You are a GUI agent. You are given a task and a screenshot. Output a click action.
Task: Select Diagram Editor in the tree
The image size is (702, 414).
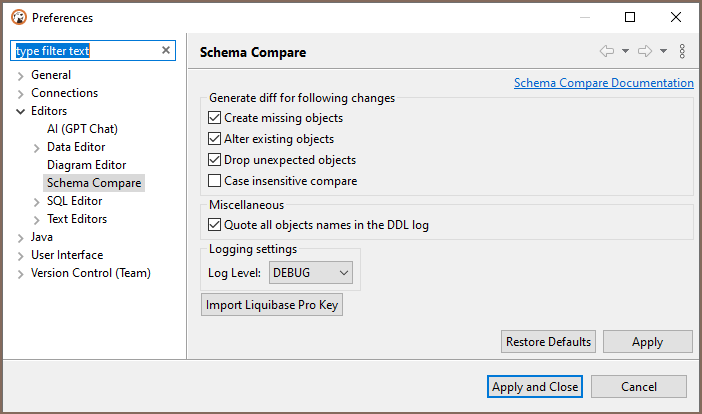(86, 165)
